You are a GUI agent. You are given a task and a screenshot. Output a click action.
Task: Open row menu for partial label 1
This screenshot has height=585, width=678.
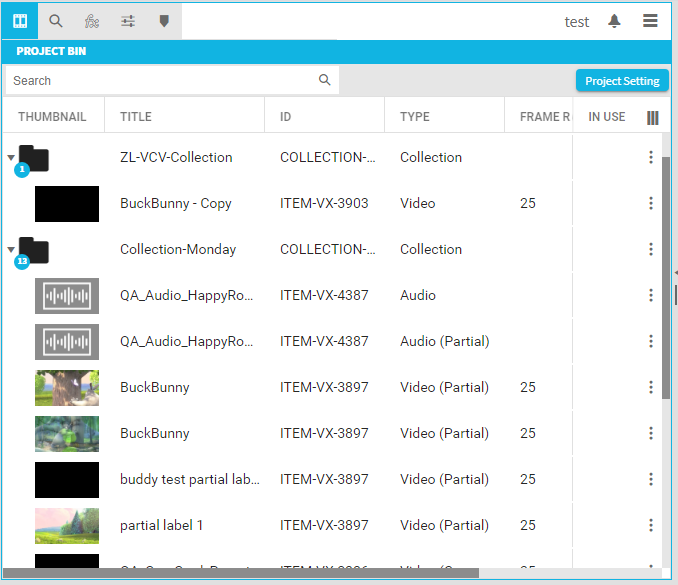[x=651, y=525]
